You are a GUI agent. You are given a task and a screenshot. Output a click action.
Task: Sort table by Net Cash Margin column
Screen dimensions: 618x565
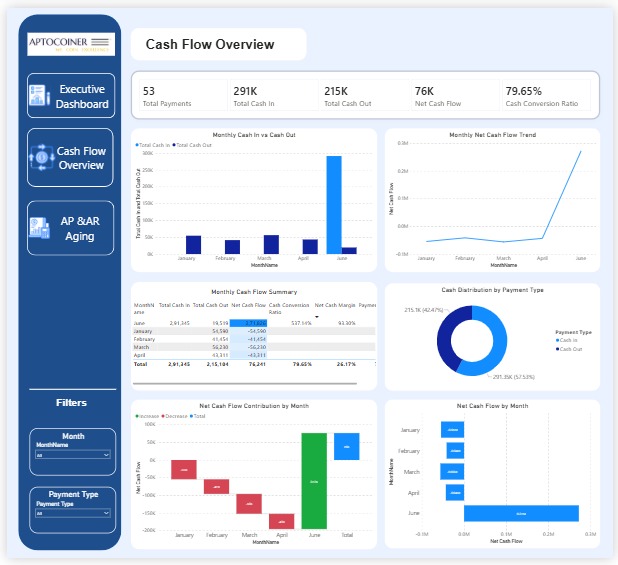click(335, 305)
